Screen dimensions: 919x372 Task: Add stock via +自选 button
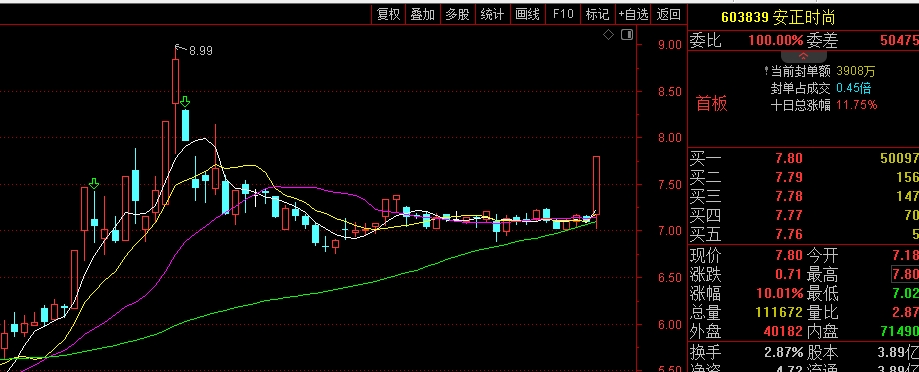634,15
